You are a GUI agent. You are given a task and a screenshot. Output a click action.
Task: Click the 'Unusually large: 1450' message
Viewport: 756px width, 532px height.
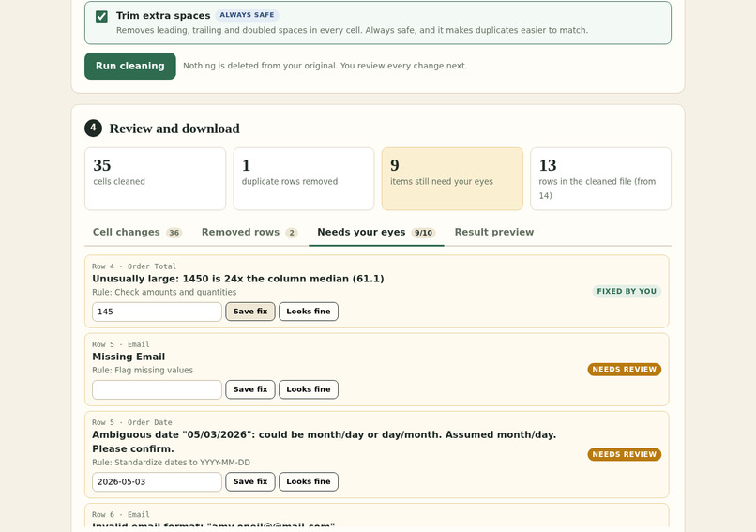coord(238,279)
